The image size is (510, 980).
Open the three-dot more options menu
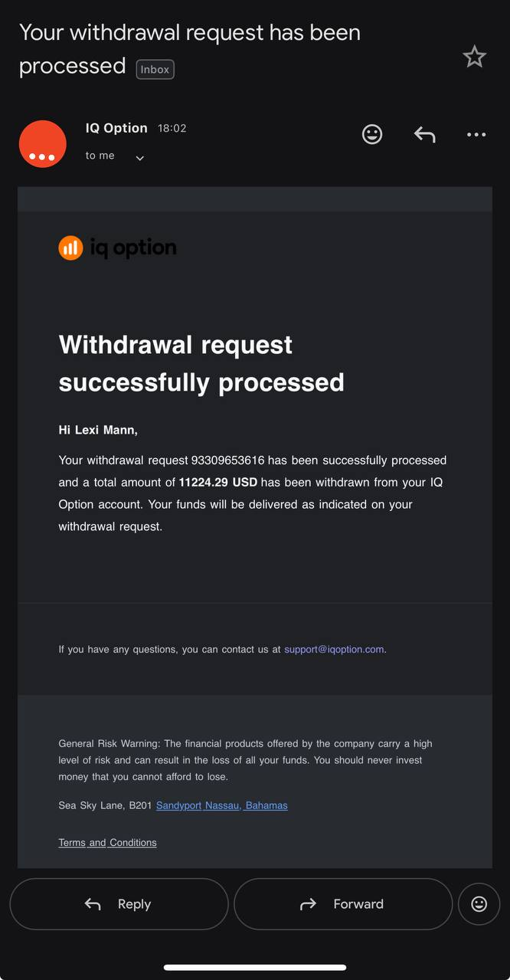(x=476, y=135)
